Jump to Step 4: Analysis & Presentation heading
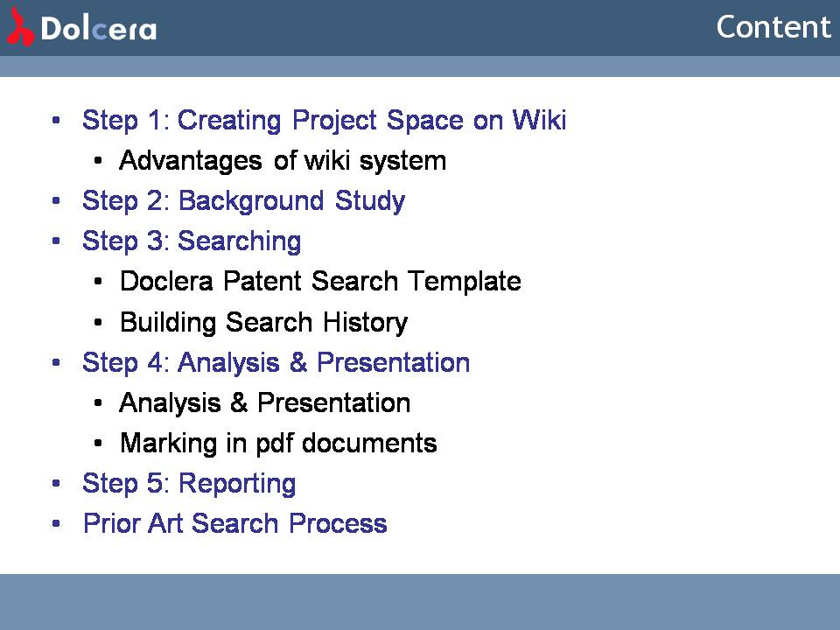 coord(276,362)
